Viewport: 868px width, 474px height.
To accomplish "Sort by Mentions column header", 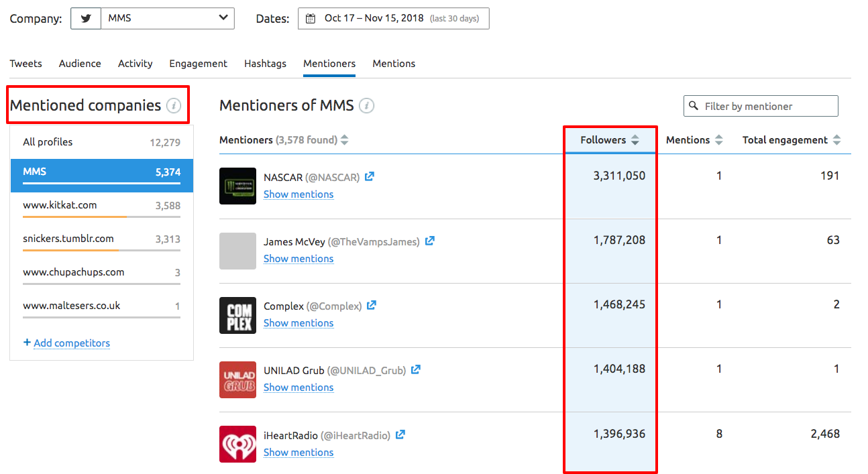I will [x=694, y=140].
